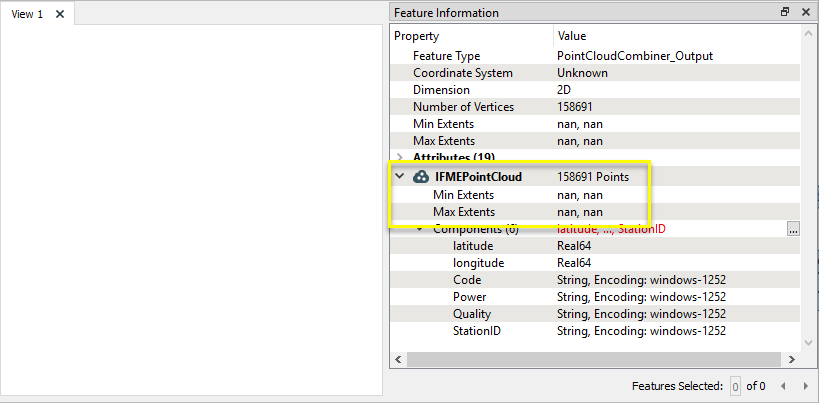Select the Code component row

pyautogui.click(x=595, y=280)
